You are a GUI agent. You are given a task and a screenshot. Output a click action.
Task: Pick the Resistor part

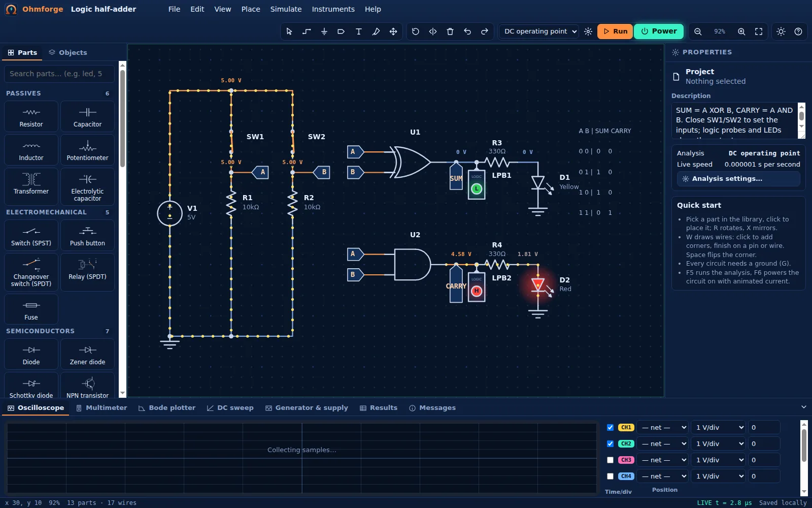(x=31, y=116)
